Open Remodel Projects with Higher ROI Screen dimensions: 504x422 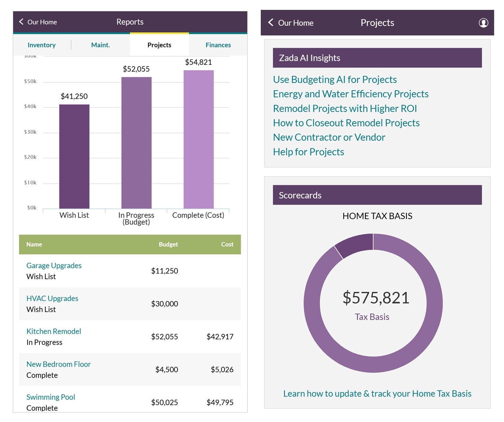[345, 108]
